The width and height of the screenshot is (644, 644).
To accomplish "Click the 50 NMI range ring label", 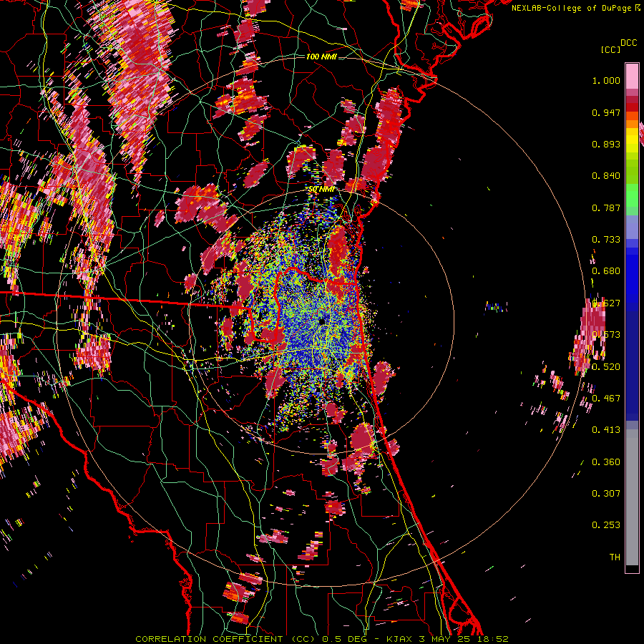I will pos(321,190).
